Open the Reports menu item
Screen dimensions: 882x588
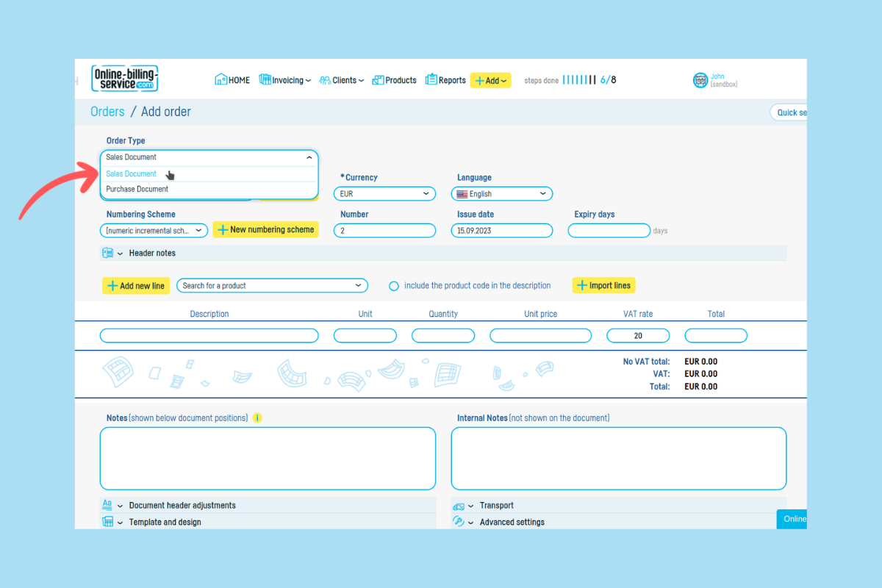[x=445, y=80]
